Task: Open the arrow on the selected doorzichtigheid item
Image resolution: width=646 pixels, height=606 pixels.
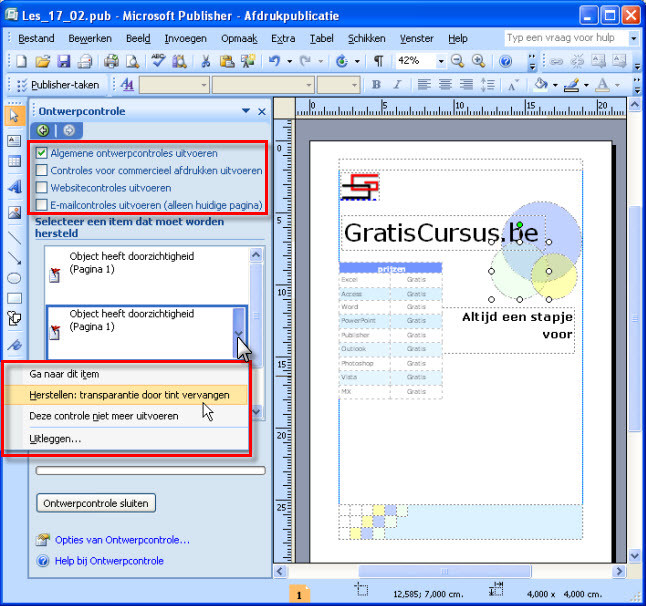Action: [239, 333]
